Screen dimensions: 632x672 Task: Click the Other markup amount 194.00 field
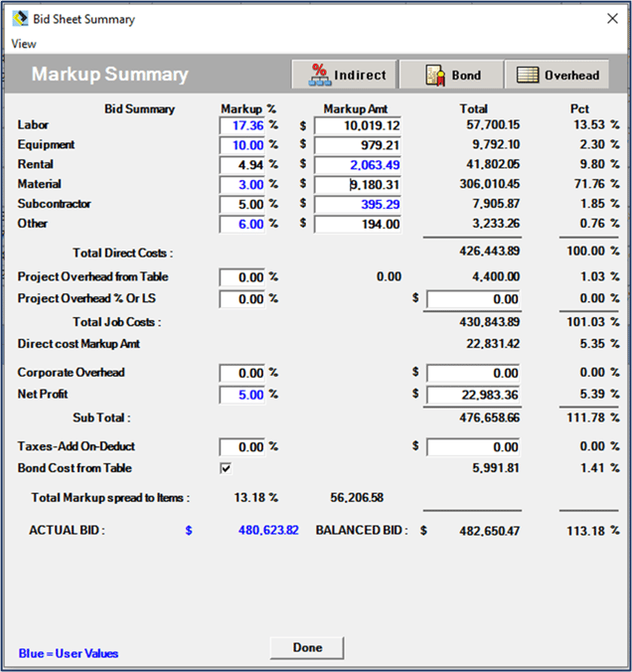[358, 224]
